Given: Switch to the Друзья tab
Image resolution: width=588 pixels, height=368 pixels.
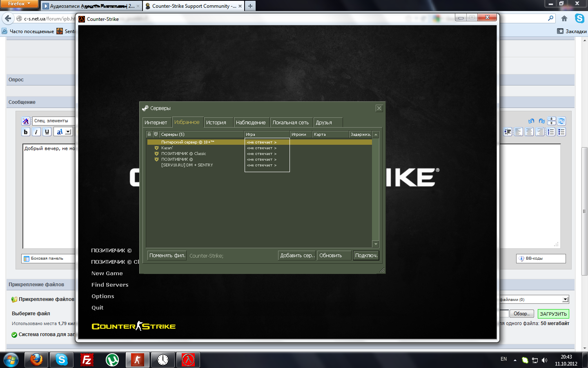Looking at the screenshot, I should pyautogui.click(x=328, y=122).
